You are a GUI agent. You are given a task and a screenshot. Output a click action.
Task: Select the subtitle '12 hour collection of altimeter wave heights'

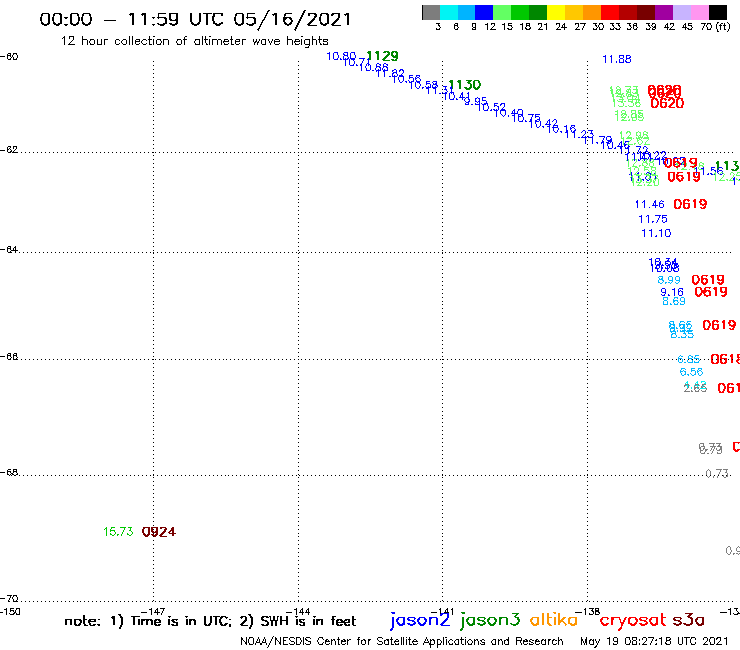pos(194,41)
